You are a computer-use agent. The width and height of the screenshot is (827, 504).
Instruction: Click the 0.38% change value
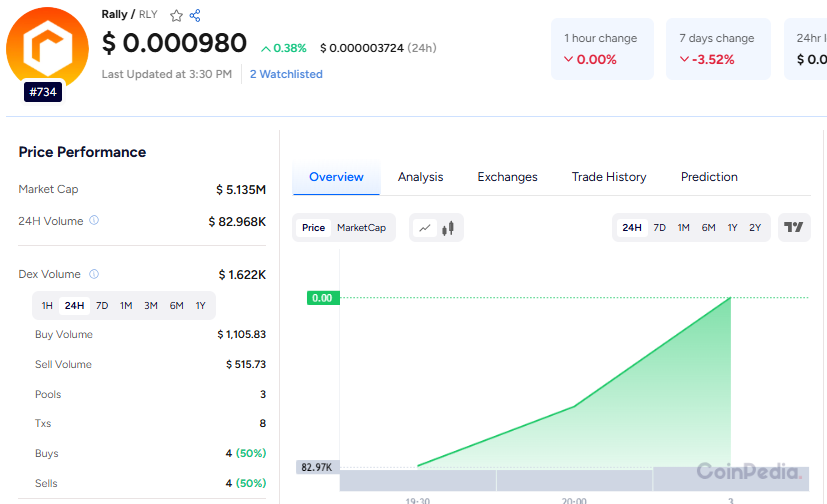284,48
